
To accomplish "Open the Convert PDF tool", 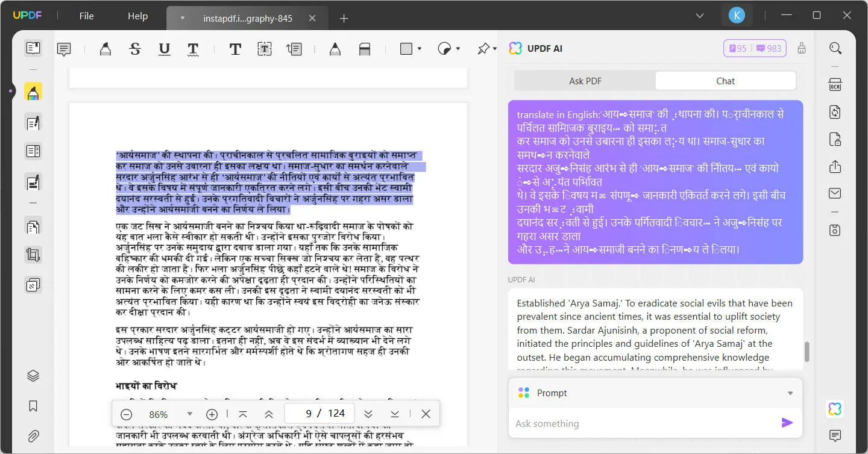I will (835, 112).
